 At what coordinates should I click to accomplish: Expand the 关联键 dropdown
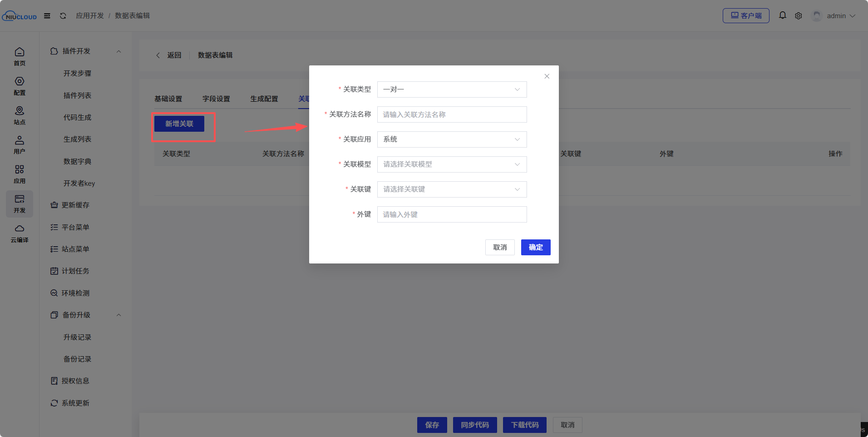pyautogui.click(x=452, y=189)
